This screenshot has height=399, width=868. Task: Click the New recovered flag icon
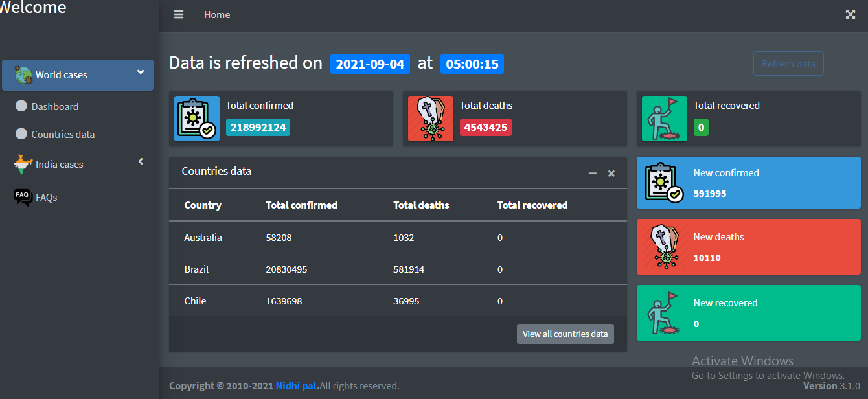click(664, 313)
